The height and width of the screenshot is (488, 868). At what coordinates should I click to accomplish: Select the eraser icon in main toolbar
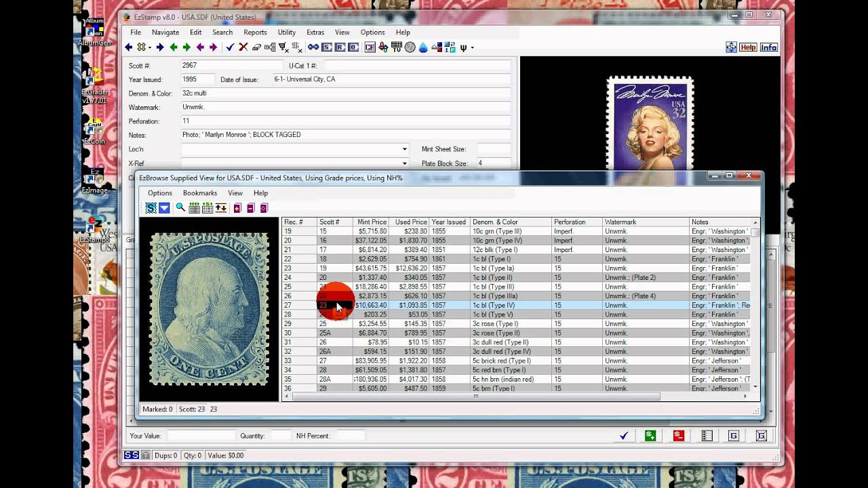[x=256, y=47]
